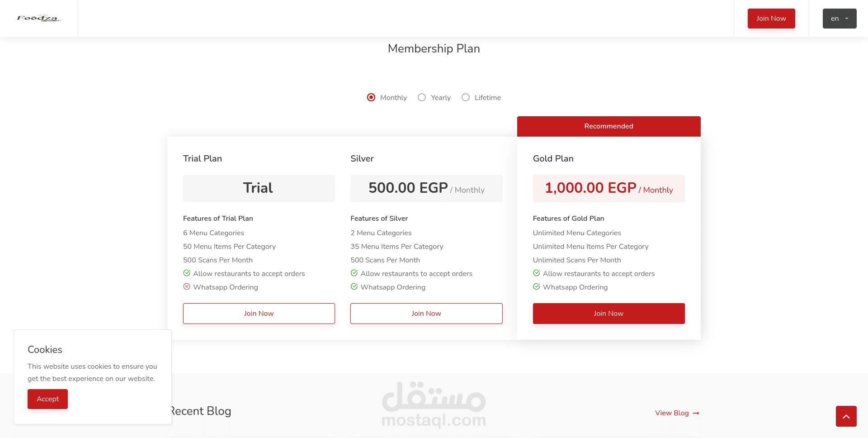Viewport: 868px width, 438px height.
Task: Click Silver plan Whatsapp Ordering checkmark icon
Action: coord(354,286)
